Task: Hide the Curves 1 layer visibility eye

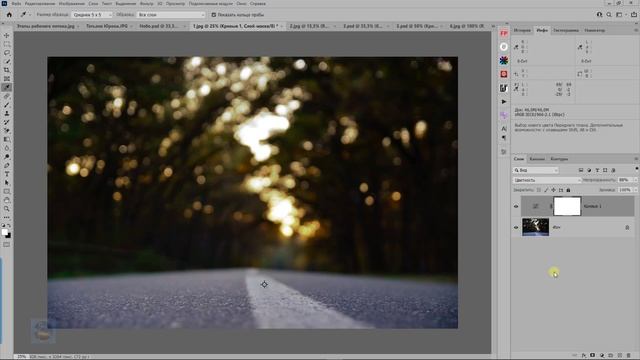Action: point(516,207)
